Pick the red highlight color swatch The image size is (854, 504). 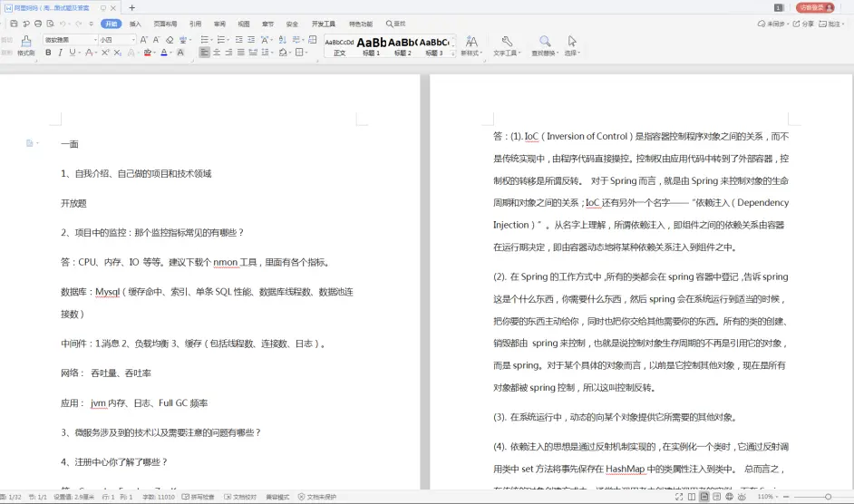(x=147, y=53)
